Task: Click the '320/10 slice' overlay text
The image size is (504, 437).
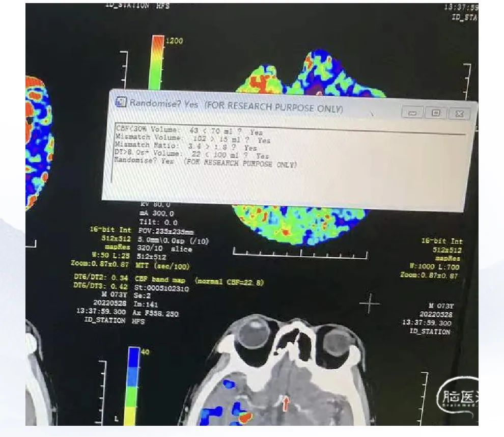Action: click(164, 249)
